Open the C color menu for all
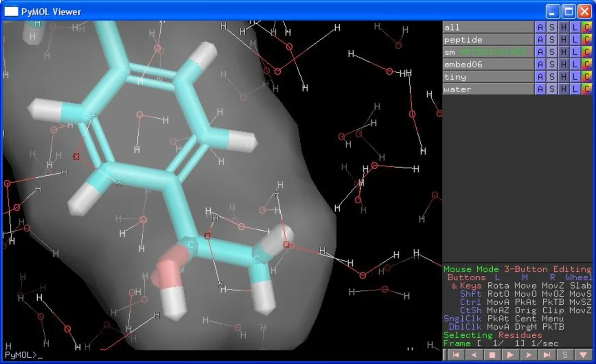This screenshot has height=364, width=596. 587,27
